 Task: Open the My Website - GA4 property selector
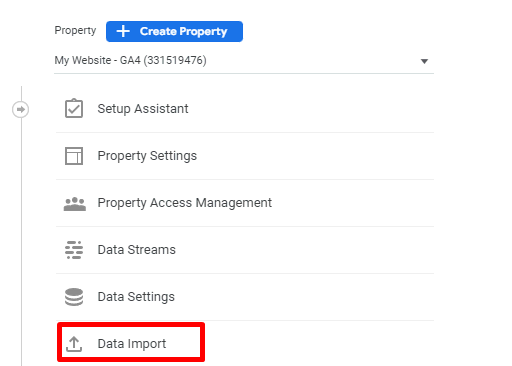(x=244, y=61)
